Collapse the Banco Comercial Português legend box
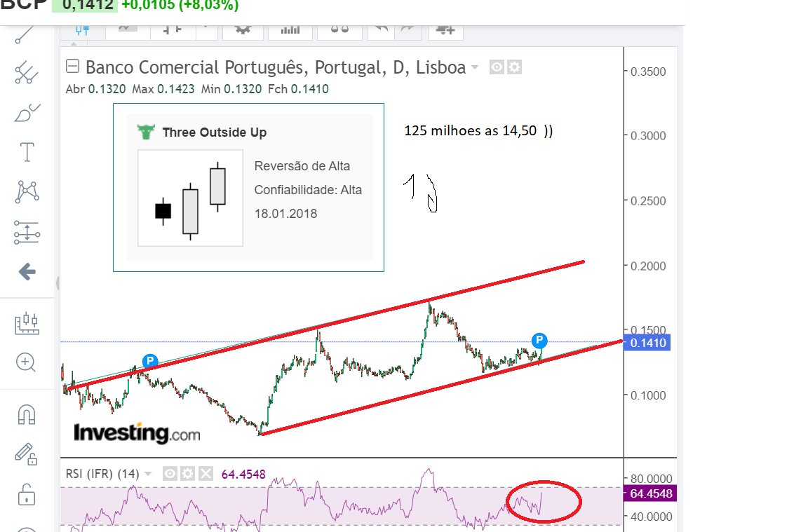The image size is (808, 532). tap(73, 67)
